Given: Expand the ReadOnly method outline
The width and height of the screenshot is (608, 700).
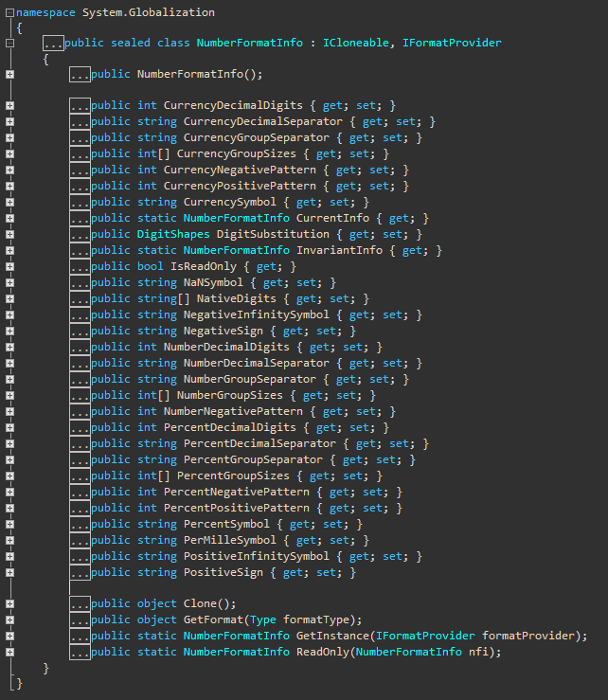Looking at the screenshot, I should tap(9, 652).
